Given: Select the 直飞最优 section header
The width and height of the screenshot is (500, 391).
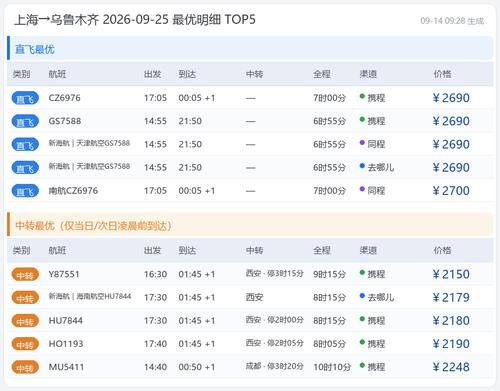Looking at the screenshot, I should (x=250, y=48).
